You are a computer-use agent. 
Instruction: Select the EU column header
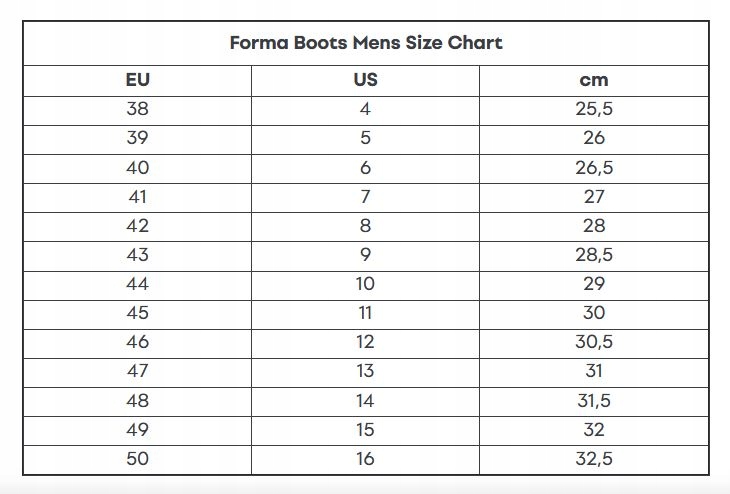click(138, 80)
